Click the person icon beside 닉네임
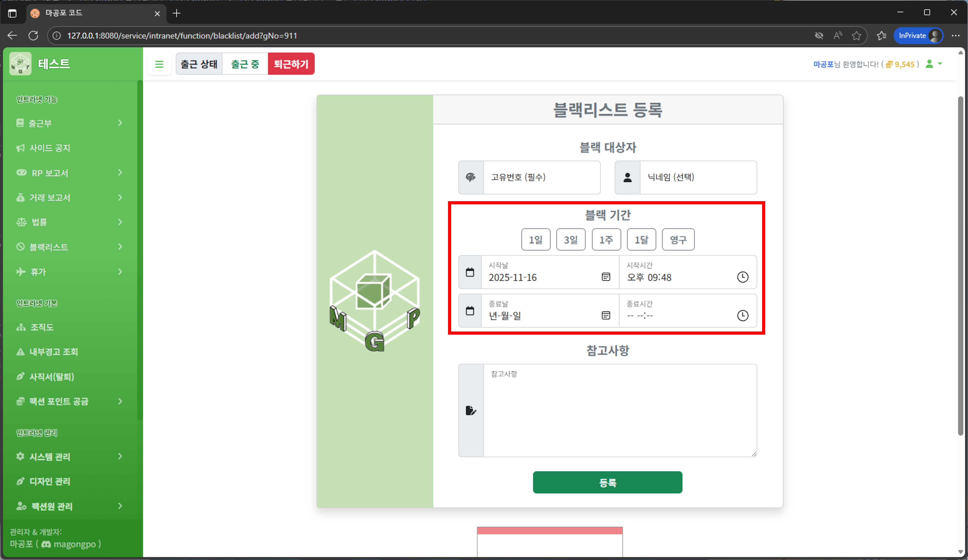 [x=627, y=177]
